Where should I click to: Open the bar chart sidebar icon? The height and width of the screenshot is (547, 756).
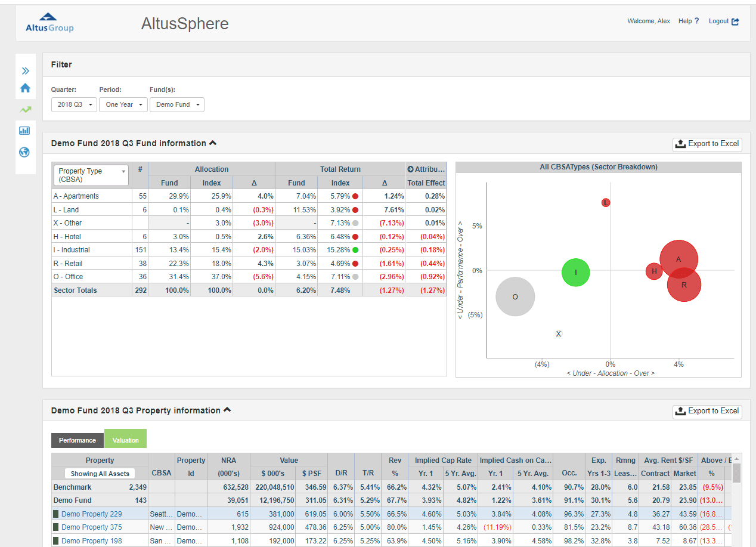click(25, 131)
